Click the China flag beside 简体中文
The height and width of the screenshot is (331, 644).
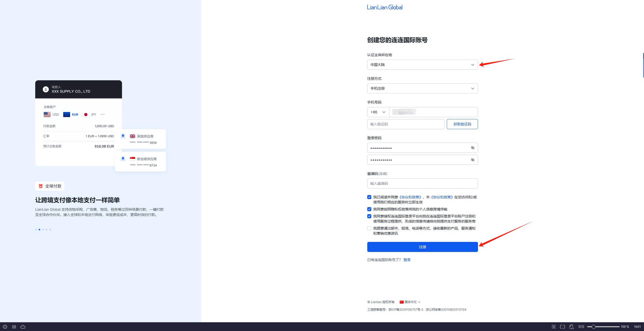402,302
